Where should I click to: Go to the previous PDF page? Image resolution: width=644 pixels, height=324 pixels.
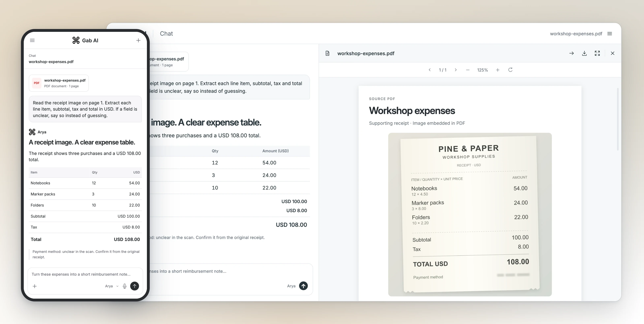(429, 70)
